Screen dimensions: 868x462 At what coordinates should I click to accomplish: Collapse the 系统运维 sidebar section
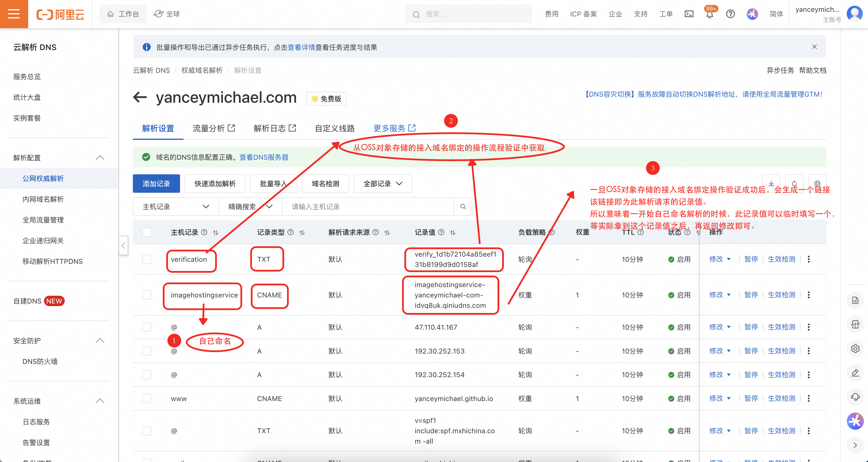(x=100, y=401)
